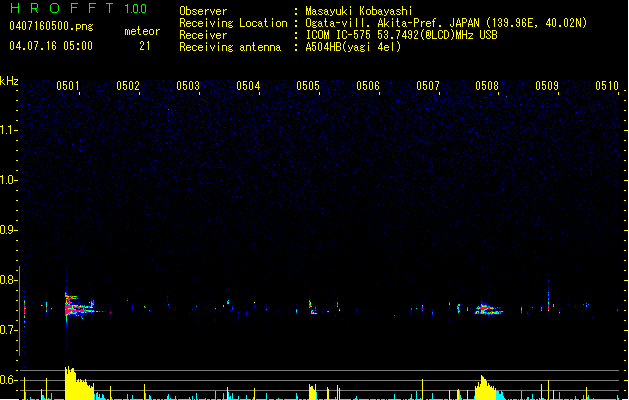Click the 0506 time marker

[x=368, y=85]
